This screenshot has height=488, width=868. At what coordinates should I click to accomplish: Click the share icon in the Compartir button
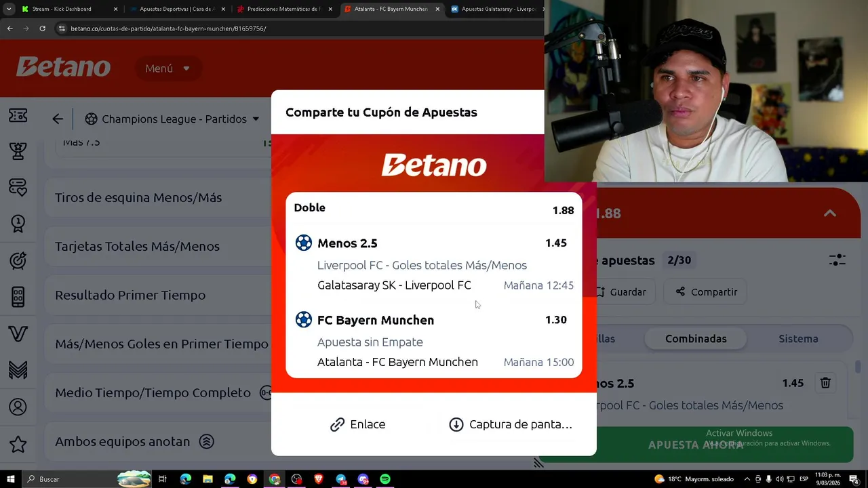click(680, 291)
